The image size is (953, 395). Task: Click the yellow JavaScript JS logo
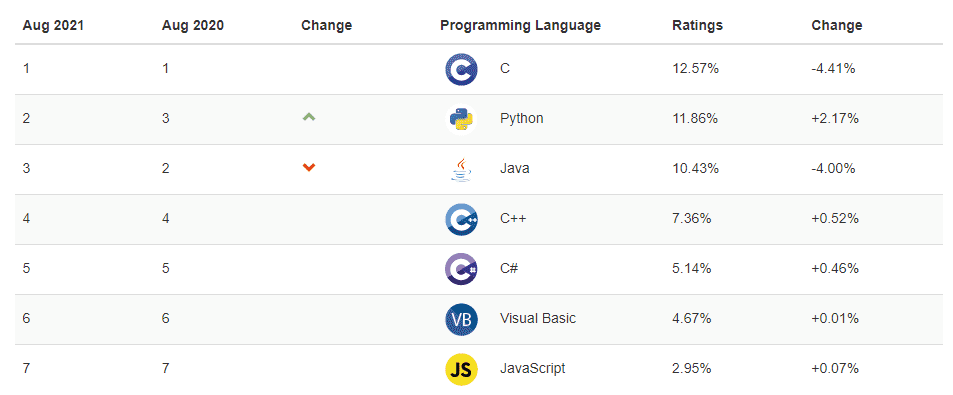pos(461,369)
